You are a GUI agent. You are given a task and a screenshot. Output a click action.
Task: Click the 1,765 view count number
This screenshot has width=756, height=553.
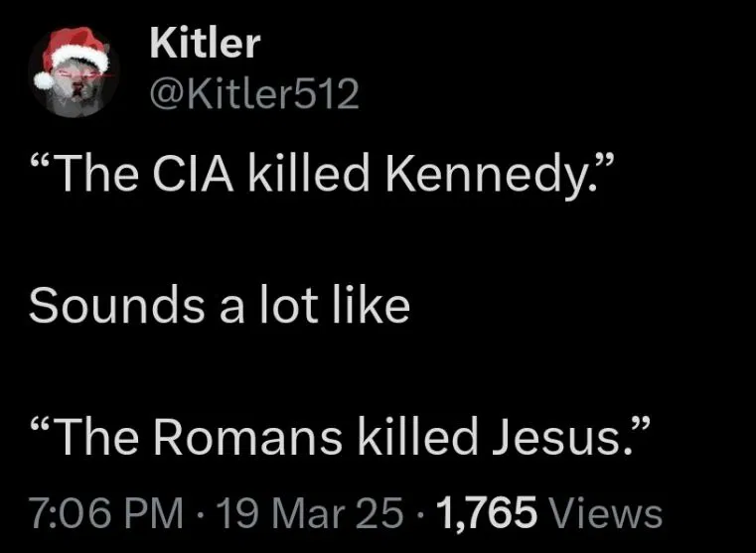[x=487, y=513]
